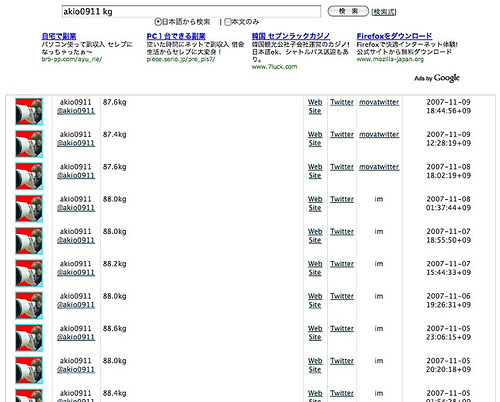Open Web Site link in 18:44:56 row

pos(315,107)
